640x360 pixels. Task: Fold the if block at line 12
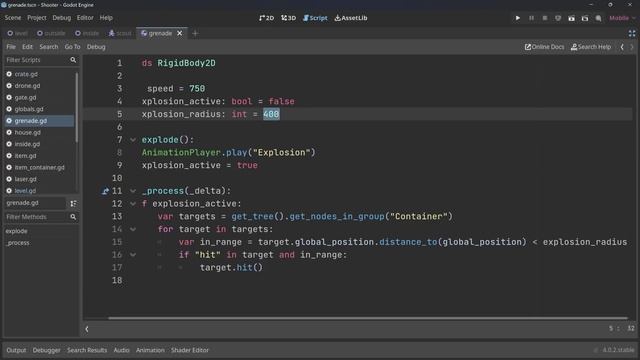(x=133, y=203)
